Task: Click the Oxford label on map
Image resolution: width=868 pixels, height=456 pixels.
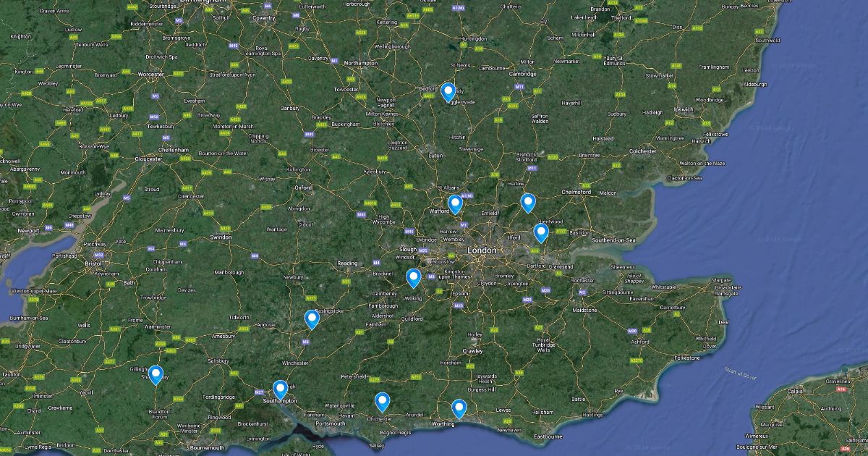Action: (302, 187)
